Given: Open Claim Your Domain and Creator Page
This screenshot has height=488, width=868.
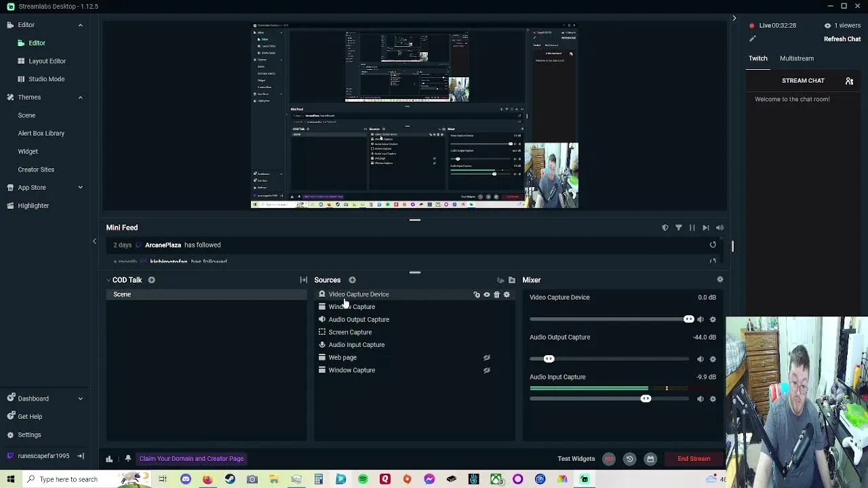Looking at the screenshot, I should [x=191, y=459].
